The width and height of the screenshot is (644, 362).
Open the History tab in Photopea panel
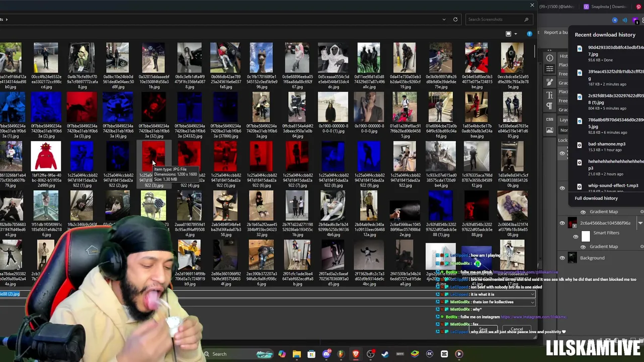coord(564,56)
